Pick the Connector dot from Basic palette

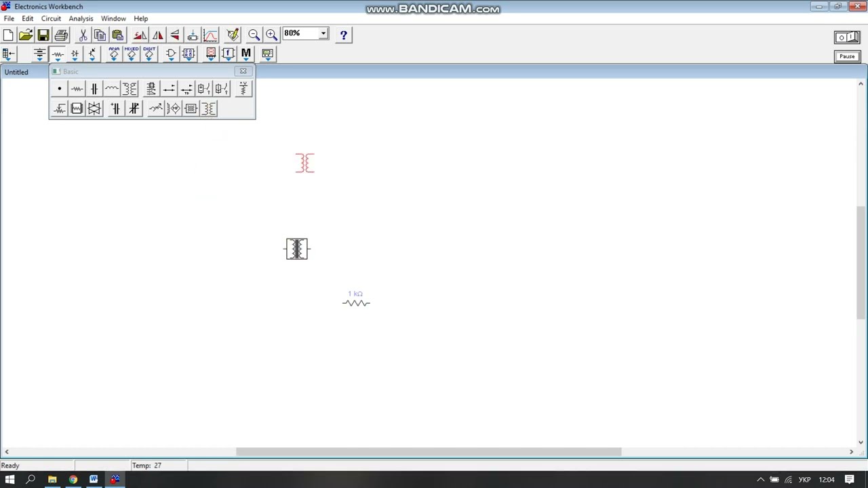[x=60, y=89]
